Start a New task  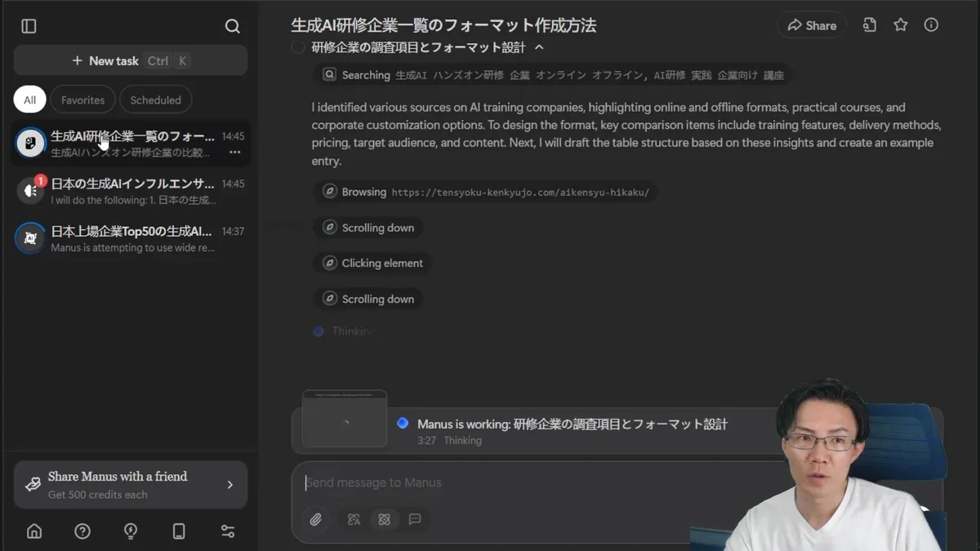pyautogui.click(x=131, y=60)
